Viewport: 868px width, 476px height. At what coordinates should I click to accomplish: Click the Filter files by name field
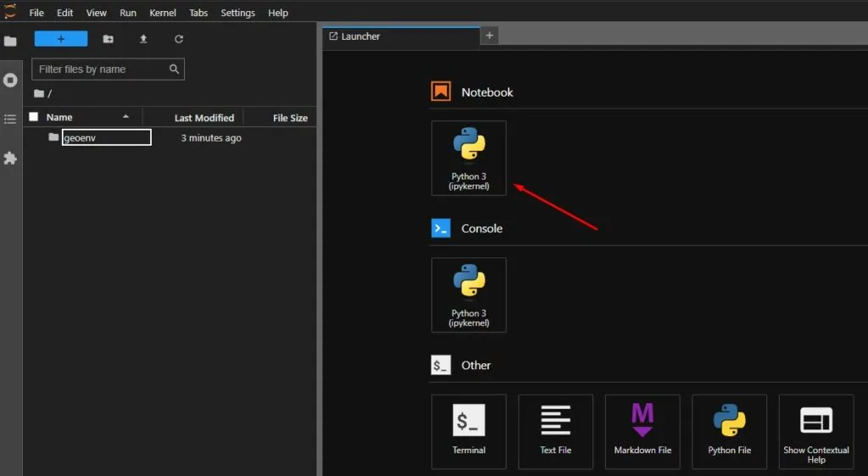(x=108, y=69)
